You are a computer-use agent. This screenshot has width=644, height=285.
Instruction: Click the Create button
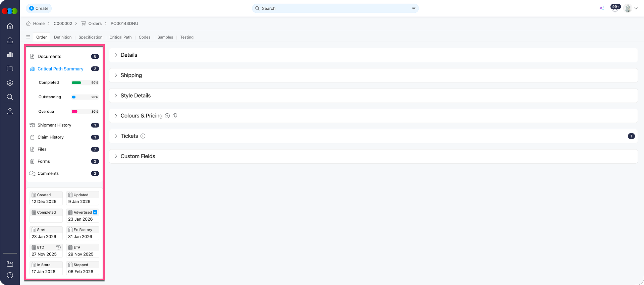click(x=39, y=8)
